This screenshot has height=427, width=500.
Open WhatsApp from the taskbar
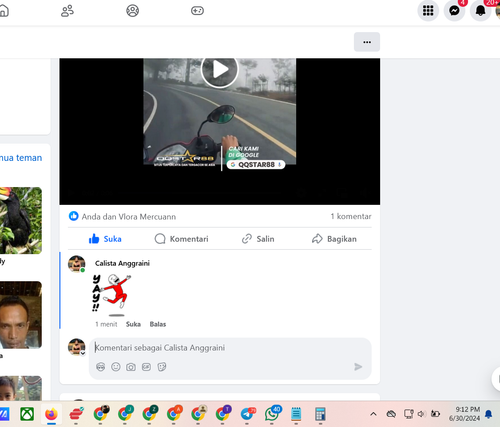[x=272, y=414]
